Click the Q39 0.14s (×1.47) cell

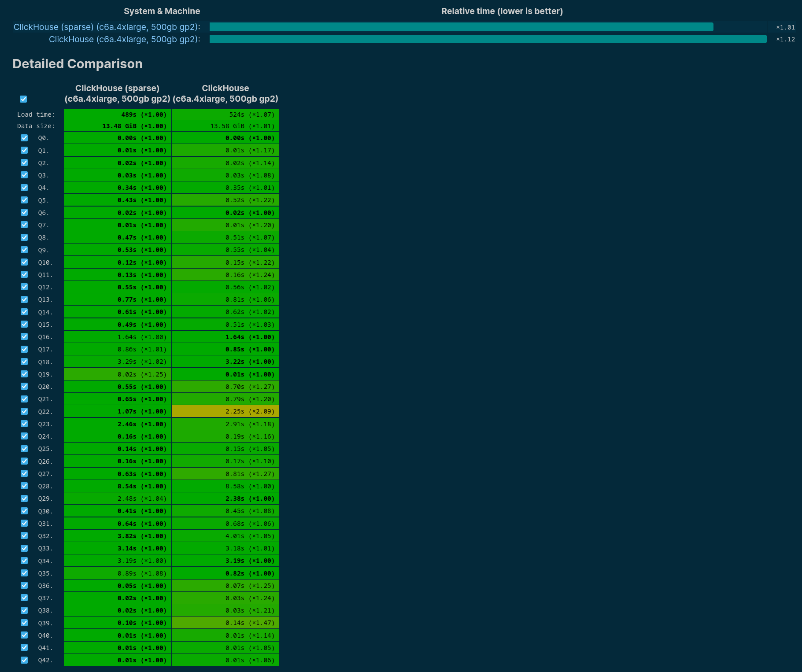[225, 623]
